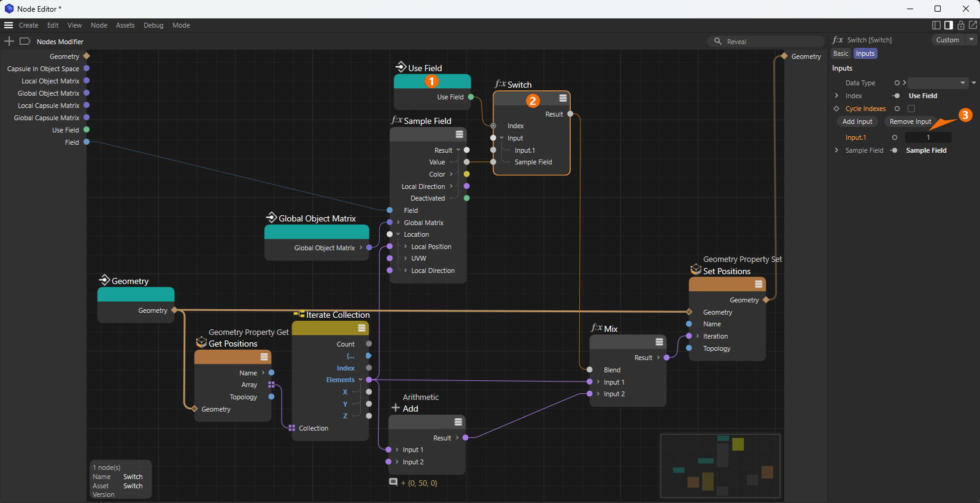Open Iterate Collection node's menu icon
Screen dimensions: 980x503
coord(361,328)
